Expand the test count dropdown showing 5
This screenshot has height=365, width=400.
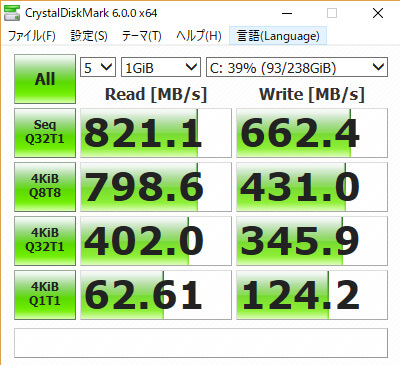98,67
